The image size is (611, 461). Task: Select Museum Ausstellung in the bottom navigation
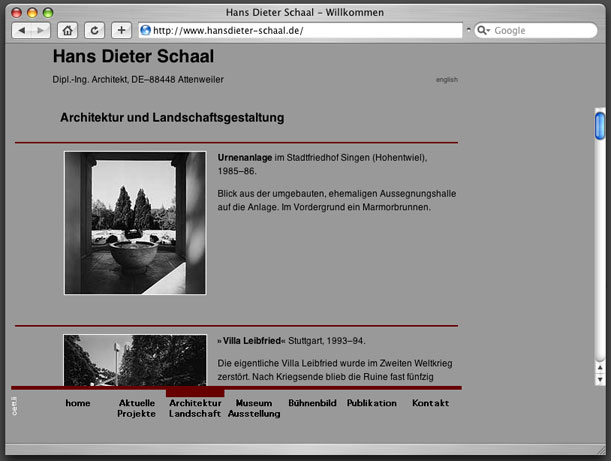pos(253,408)
